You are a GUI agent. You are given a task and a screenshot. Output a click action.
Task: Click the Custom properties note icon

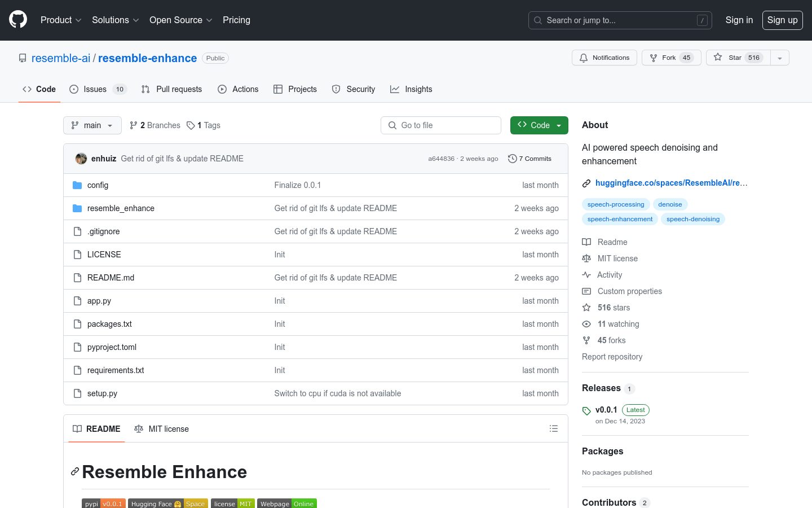click(586, 291)
